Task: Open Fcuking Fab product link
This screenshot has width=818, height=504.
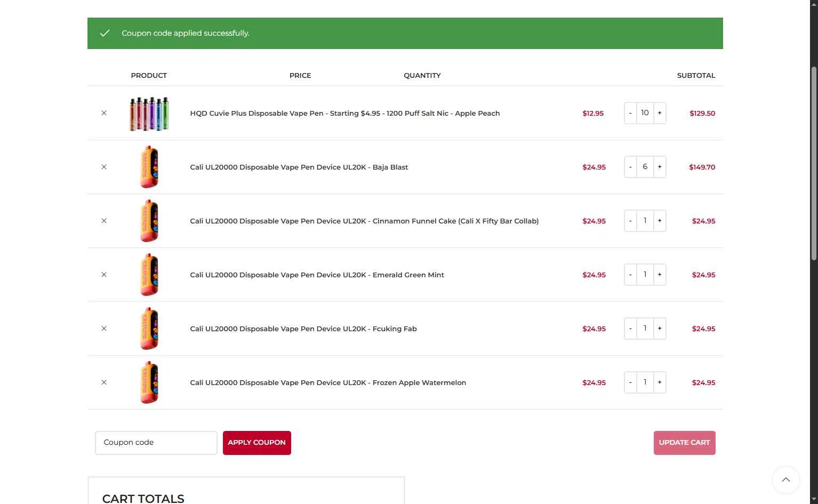Action: tap(303, 329)
